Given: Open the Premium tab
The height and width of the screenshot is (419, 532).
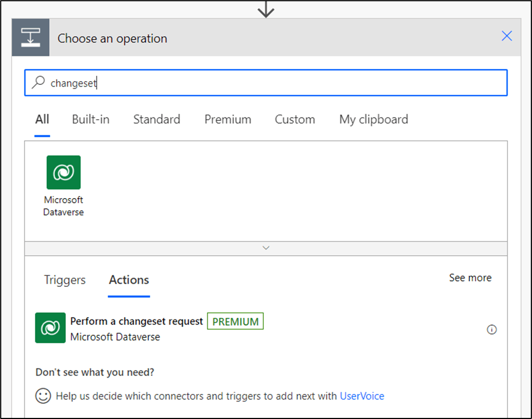Looking at the screenshot, I should coord(228,120).
